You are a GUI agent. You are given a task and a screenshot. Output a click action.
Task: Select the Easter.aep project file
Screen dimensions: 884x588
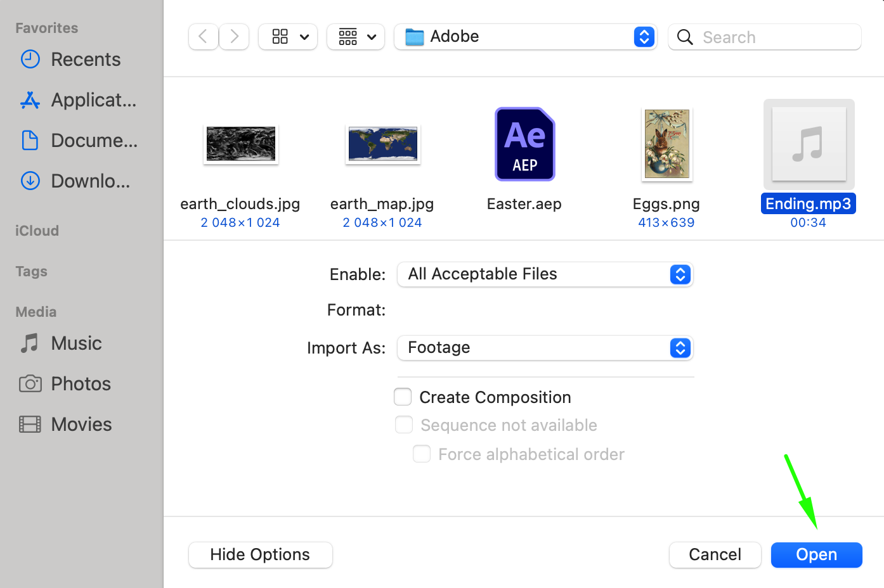pyautogui.click(x=524, y=144)
